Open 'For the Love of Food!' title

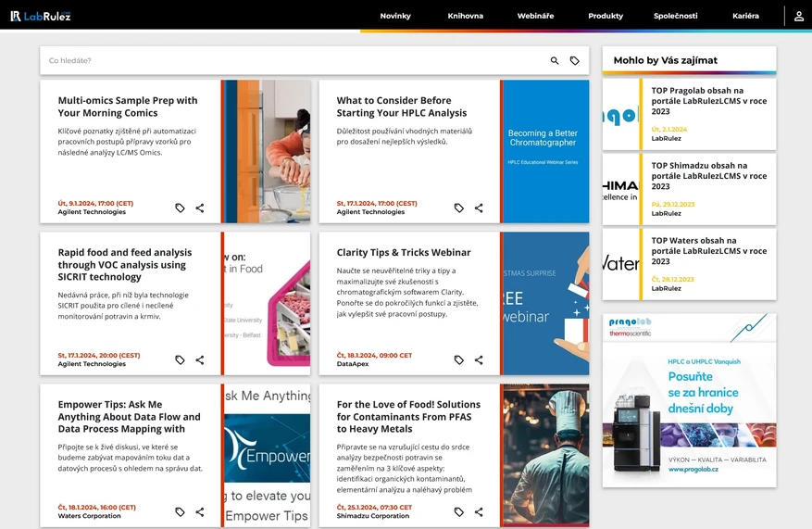(408, 417)
